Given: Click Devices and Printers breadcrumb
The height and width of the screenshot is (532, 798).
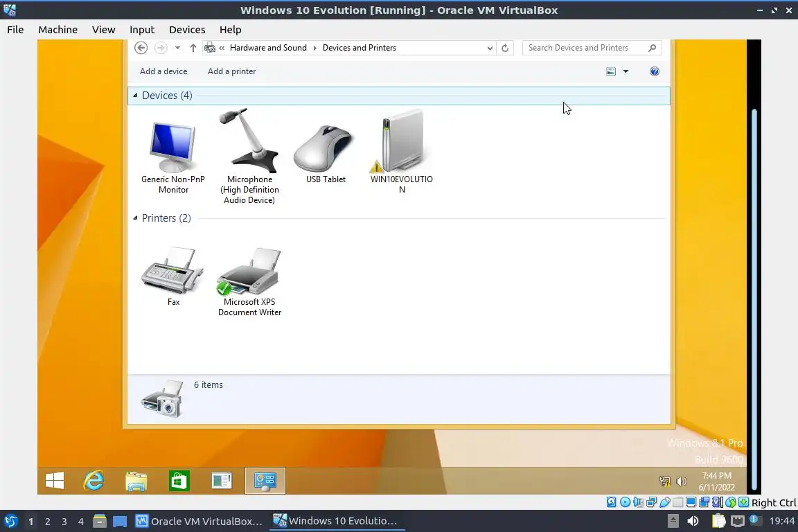Looking at the screenshot, I should click(360, 48).
